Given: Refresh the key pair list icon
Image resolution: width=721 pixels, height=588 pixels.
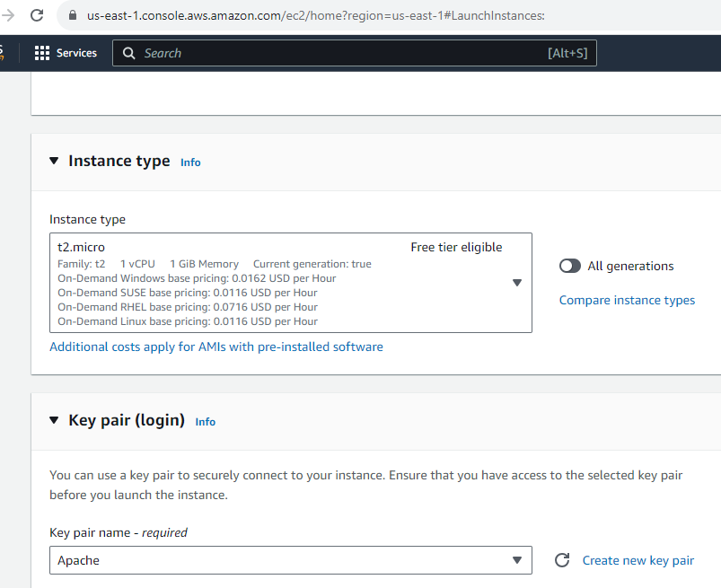Looking at the screenshot, I should 562,560.
